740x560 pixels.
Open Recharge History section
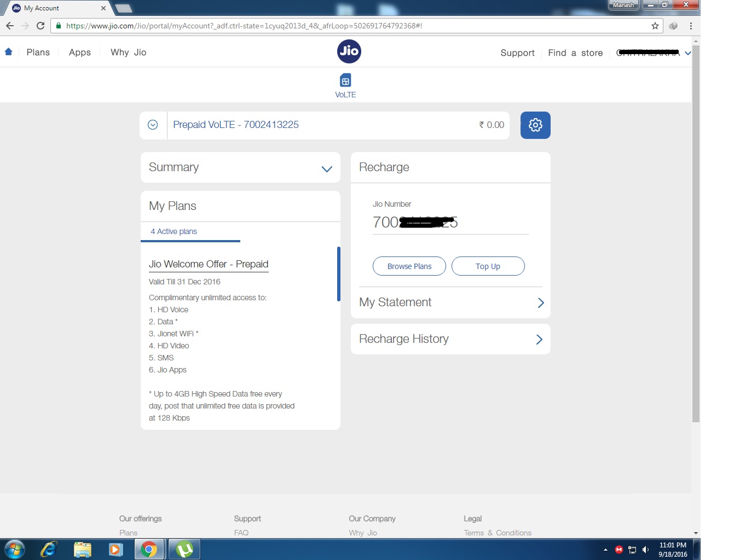coord(539,340)
